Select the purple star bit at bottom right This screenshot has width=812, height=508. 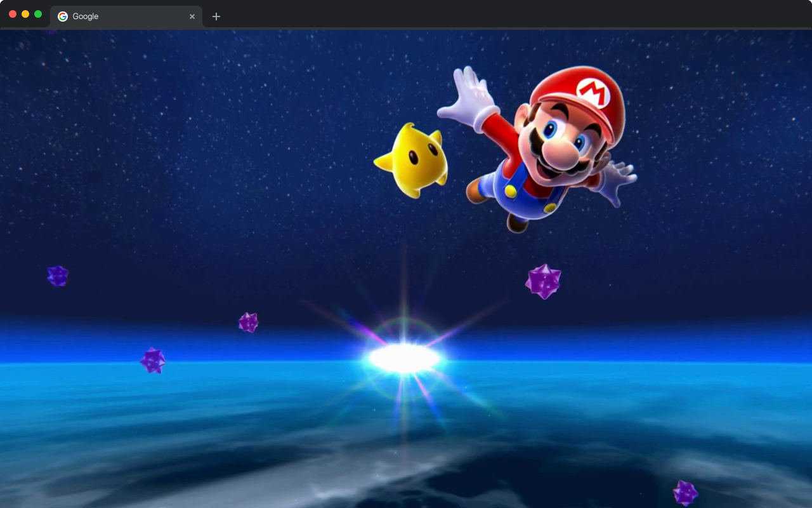click(x=685, y=492)
